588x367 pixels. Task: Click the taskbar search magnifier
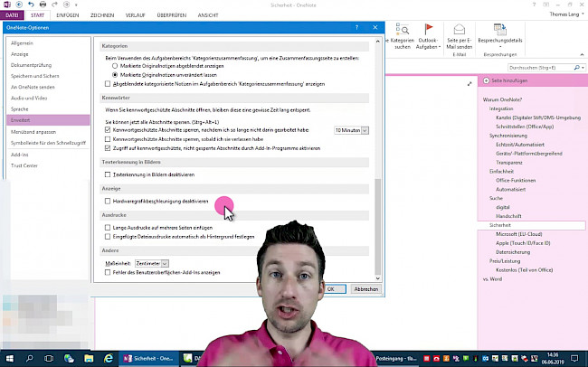[x=29, y=358]
